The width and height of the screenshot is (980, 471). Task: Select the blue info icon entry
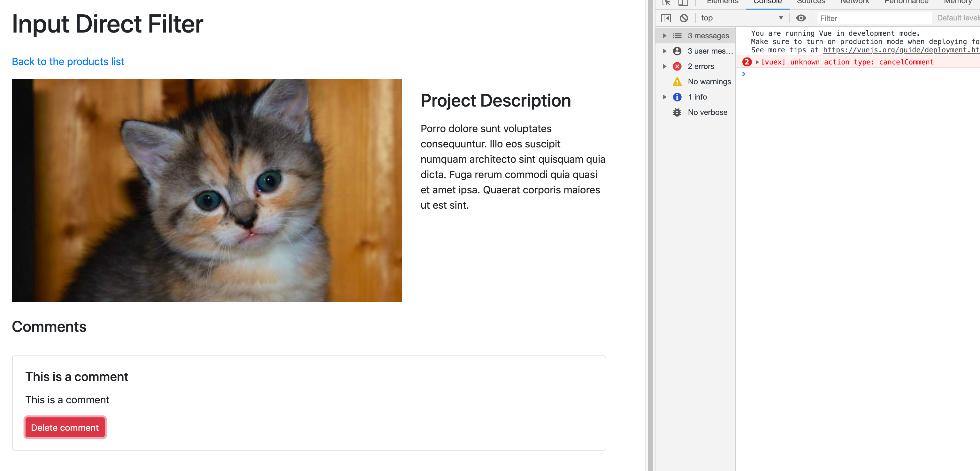point(677,97)
